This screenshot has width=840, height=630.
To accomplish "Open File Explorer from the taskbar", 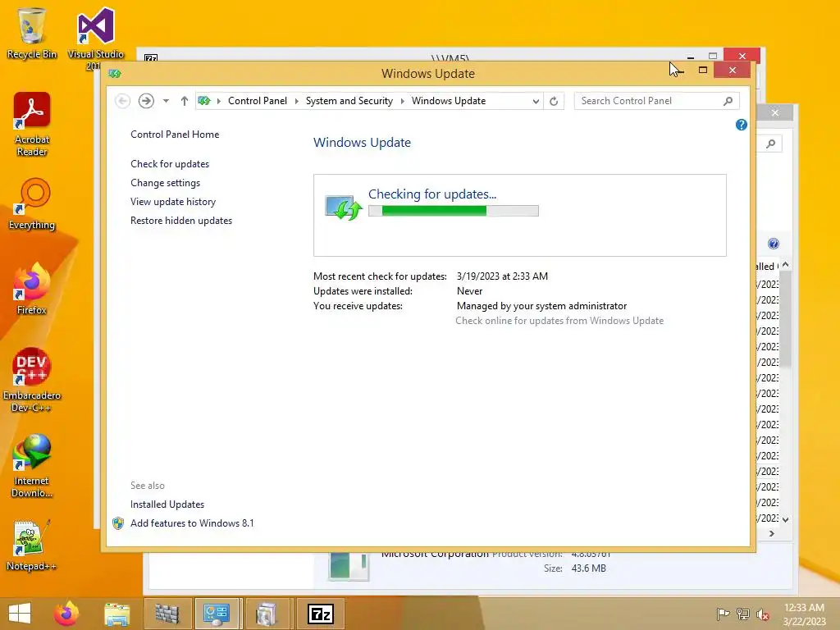I will coord(116,614).
